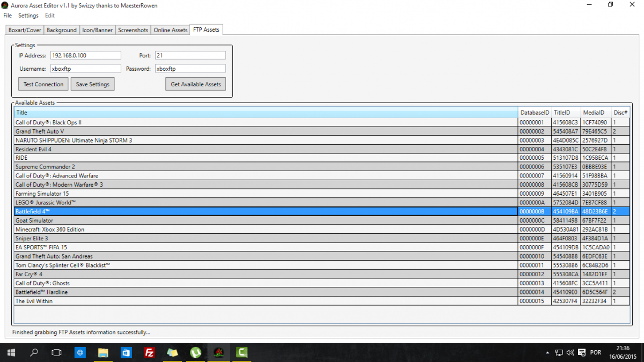This screenshot has width=644, height=362.
Task: Switch to the Online Assets tab
Action: pyautogui.click(x=171, y=30)
